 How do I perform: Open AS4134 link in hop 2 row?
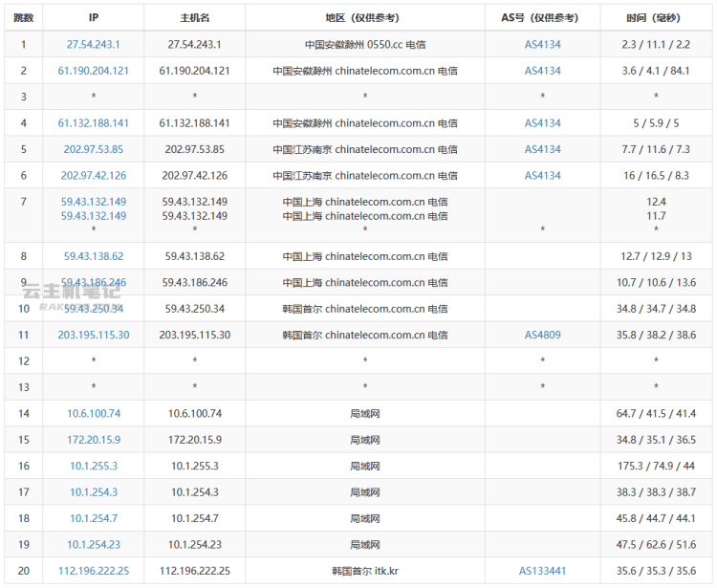[542, 71]
